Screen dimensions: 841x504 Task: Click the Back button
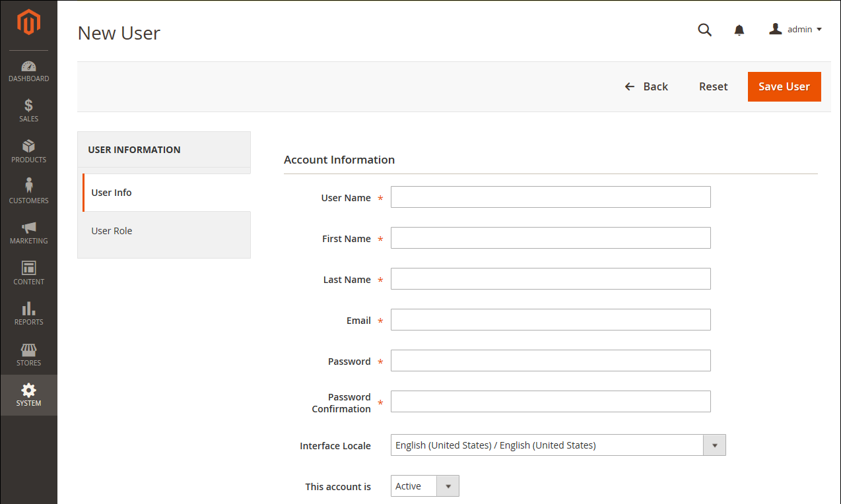(646, 86)
